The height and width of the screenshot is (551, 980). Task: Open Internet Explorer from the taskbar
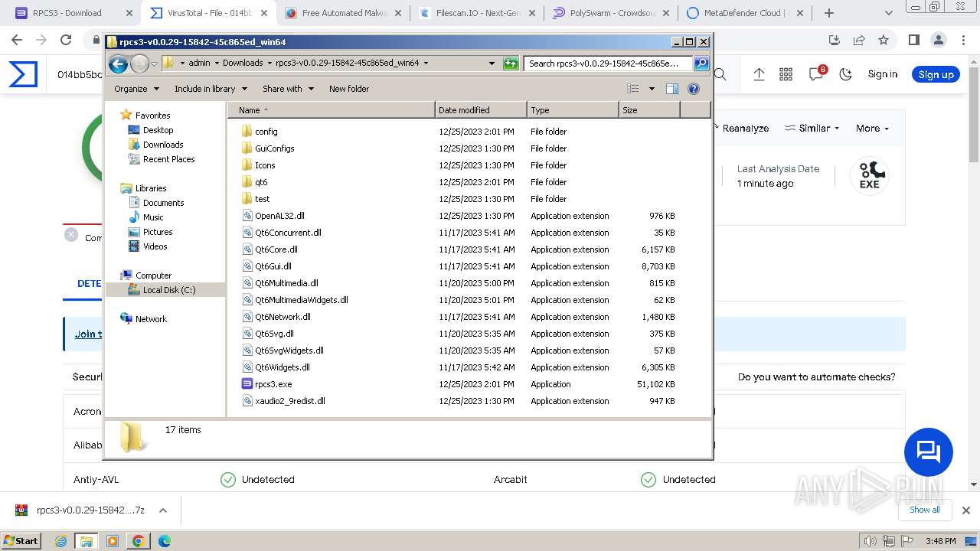pos(61,541)
